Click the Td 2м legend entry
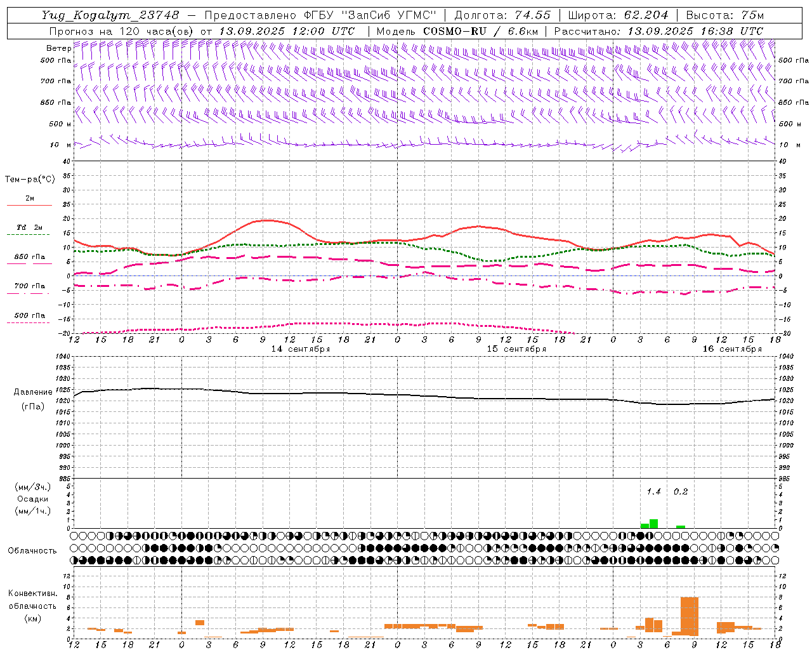The width and height of the screenshot is (812, 650). [x=30, y=227]
